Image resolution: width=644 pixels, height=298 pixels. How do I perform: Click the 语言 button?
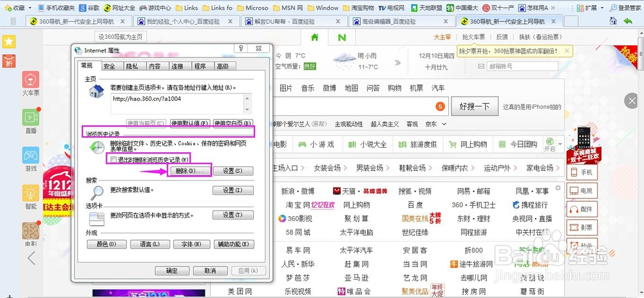click(149, 244)
